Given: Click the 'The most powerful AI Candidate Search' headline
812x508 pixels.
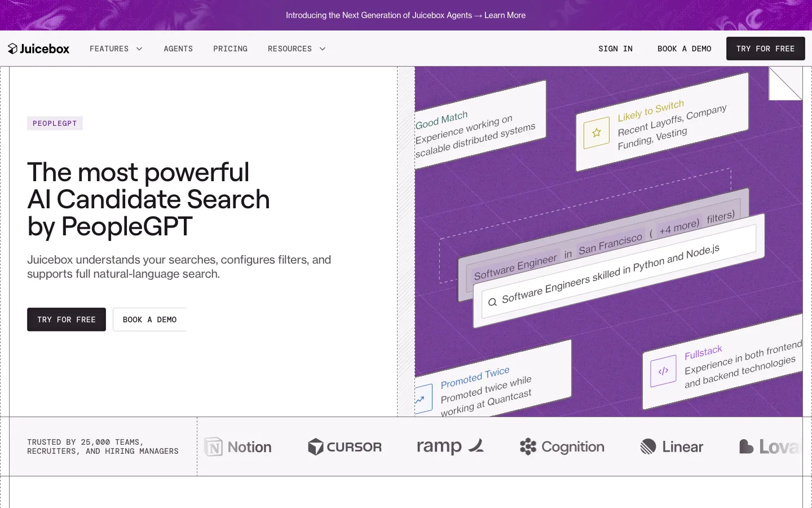Looking at the screenshot, I should pyautogui.click(x=149, y=199).
